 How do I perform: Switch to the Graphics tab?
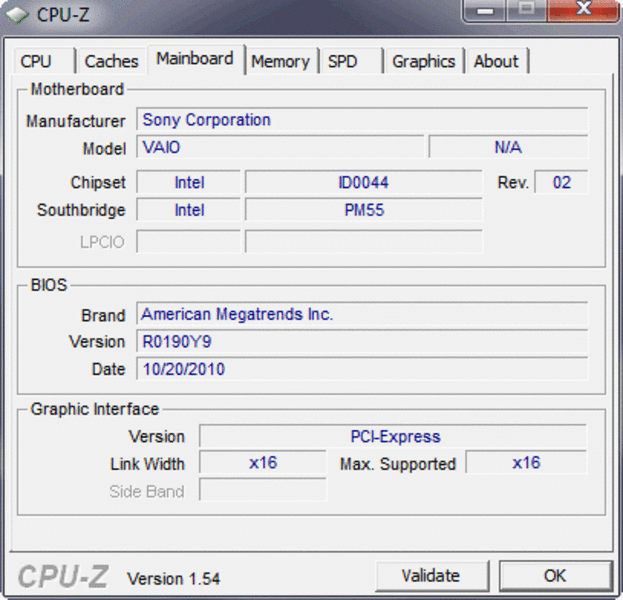[x=424, y=61]
